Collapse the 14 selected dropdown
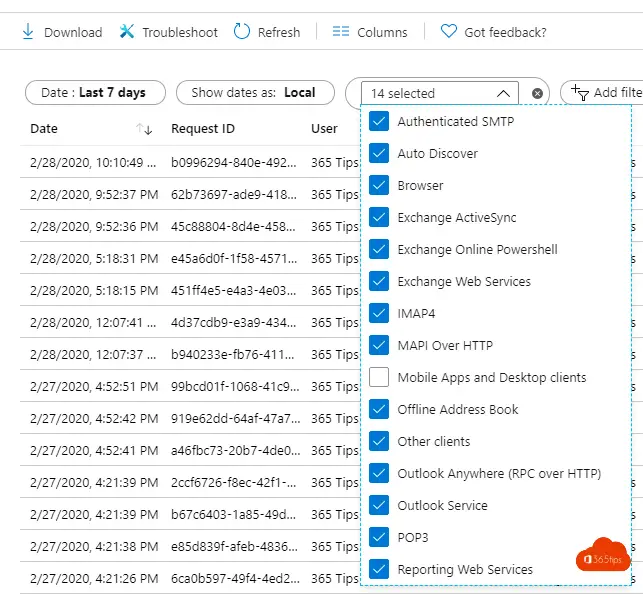The width and height of the screenshot is (643, 594). [503, 93]
